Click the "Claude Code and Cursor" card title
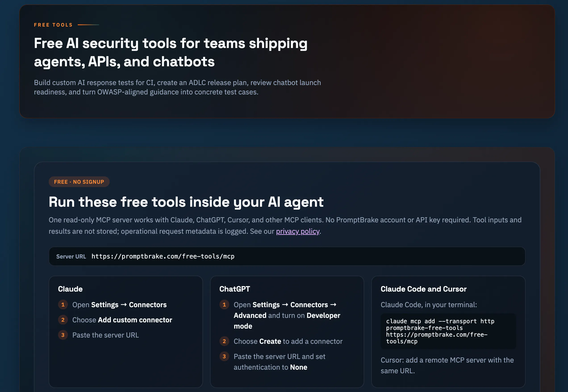Viewport: 568px width, 392px height. [424, 289]
